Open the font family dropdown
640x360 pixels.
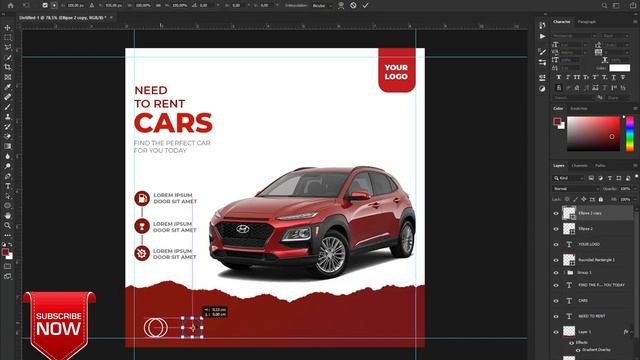pyautogui.click(x=575, y=36)
